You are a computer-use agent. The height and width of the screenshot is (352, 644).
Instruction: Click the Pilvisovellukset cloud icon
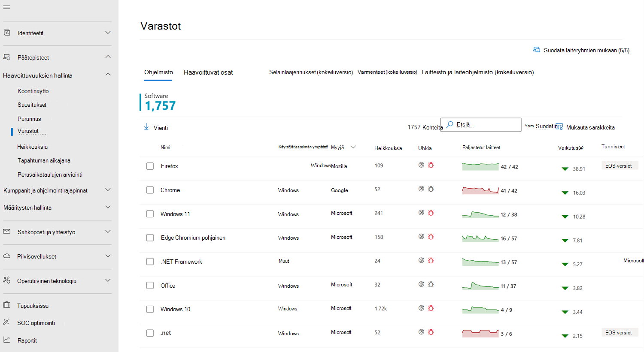[x=7, y=256]
